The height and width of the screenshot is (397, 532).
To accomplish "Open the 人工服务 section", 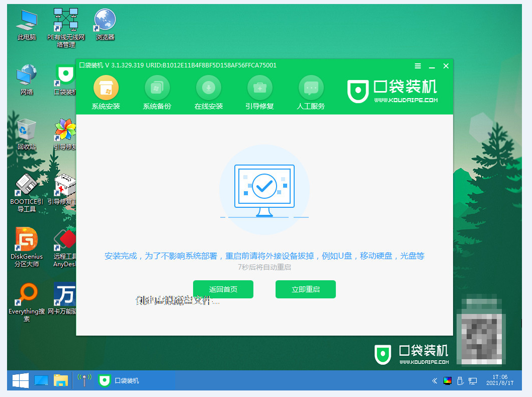I will point(311,92).
